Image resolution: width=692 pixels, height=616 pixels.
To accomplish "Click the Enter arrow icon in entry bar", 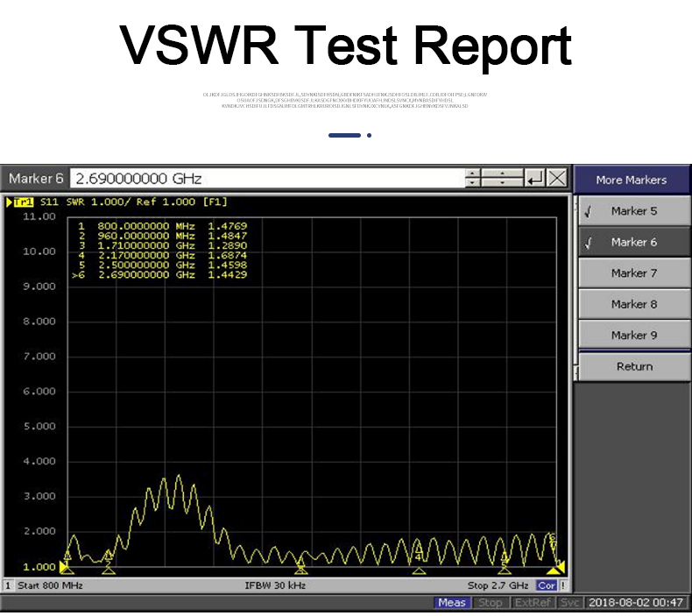I will pos(535,179).
